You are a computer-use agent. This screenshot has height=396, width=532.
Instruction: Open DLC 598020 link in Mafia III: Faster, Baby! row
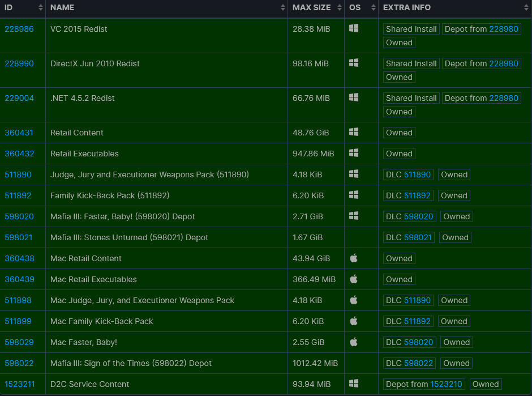[x=419, y=216]
